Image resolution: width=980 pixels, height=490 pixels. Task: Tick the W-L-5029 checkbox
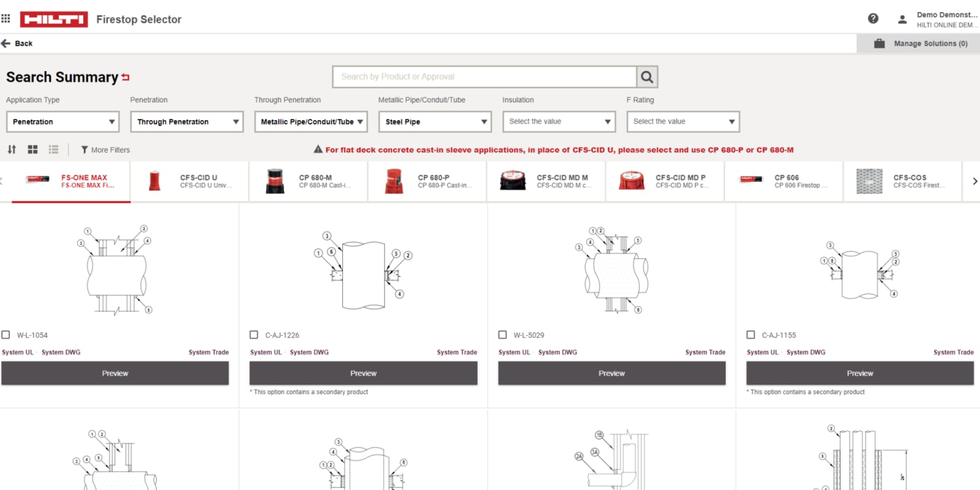[502, 334]
